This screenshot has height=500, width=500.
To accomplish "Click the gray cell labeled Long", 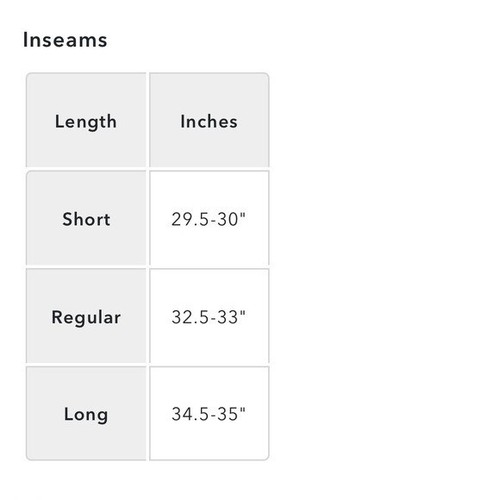I will 86,413.
